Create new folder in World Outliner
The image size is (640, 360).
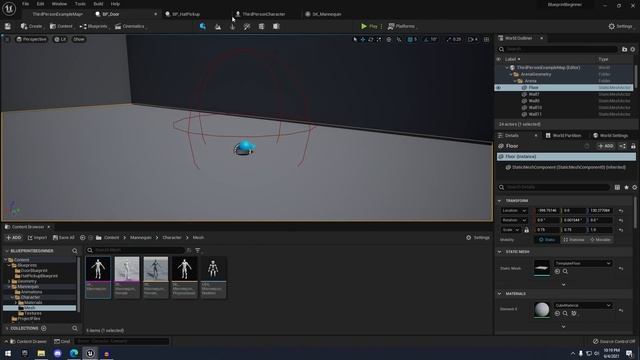[x=624, y=49]
